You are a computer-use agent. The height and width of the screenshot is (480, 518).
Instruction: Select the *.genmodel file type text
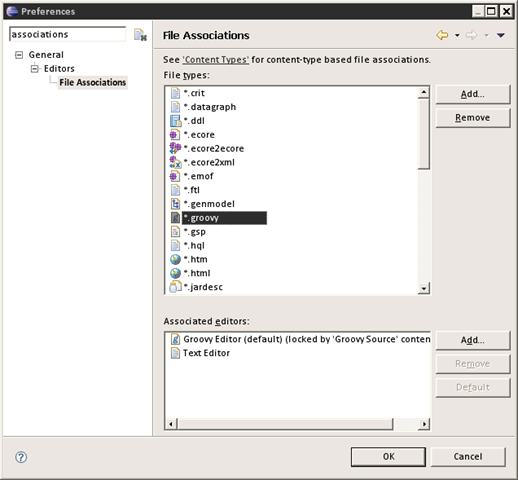(x=209, y=204)
